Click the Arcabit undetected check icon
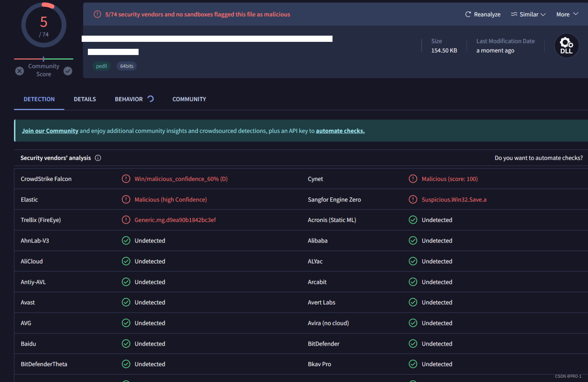Image resolution: width=588 pixels, height=382 pixels. (413, 282)
